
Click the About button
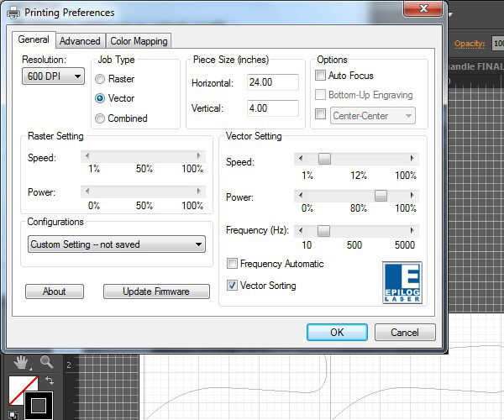(55, 291)
